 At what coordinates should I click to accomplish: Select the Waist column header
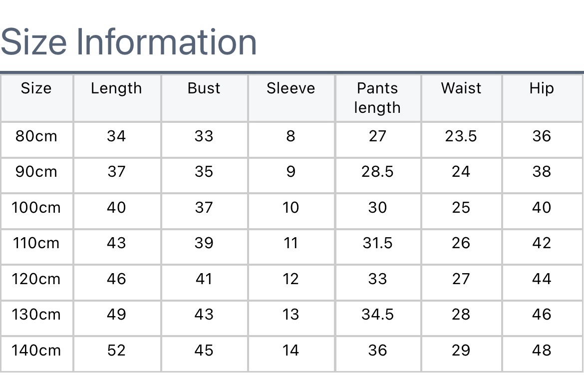[x=461, y=89]
